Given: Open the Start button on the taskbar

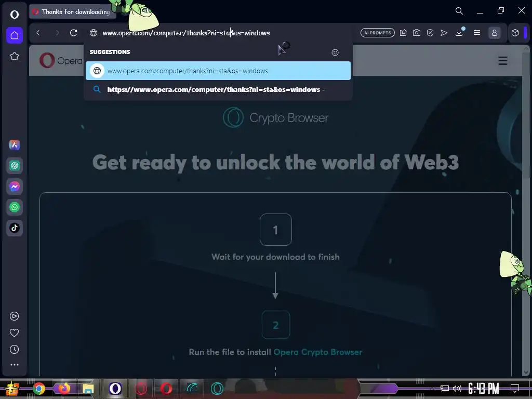Looking at the screenshot, I should pos(11,389).
